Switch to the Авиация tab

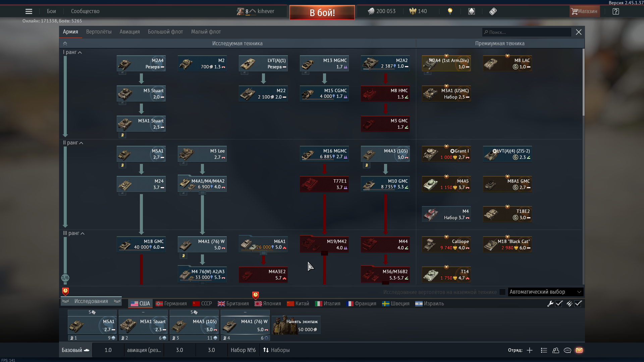[x=129, y=32]
